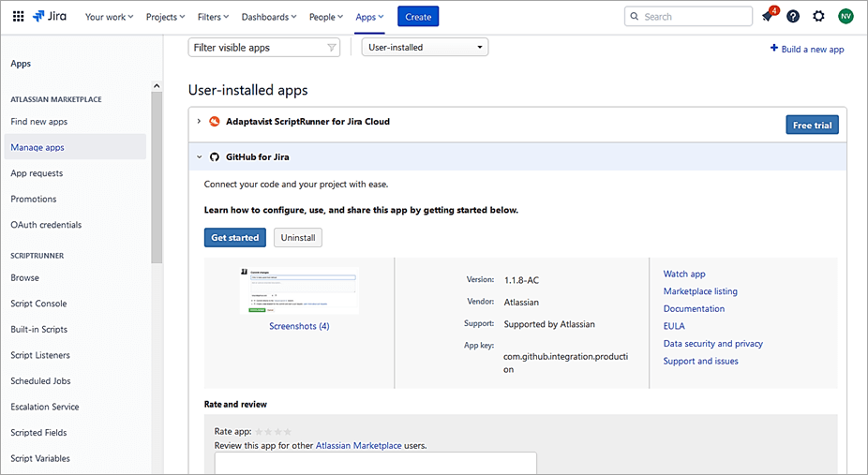Click the version value 1.1.8-AC
The image size is (868, 475).
521,280
